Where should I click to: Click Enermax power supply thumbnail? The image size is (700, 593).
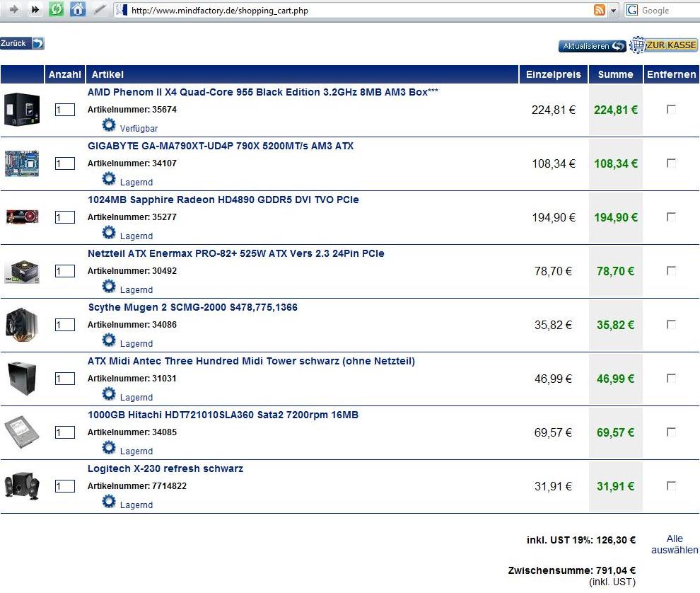(x=22, y=271)
